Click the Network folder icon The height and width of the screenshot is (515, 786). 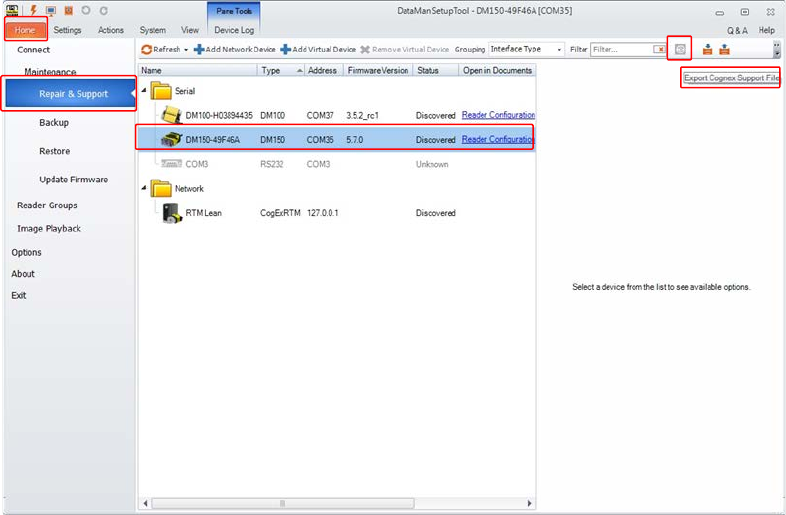161,189
